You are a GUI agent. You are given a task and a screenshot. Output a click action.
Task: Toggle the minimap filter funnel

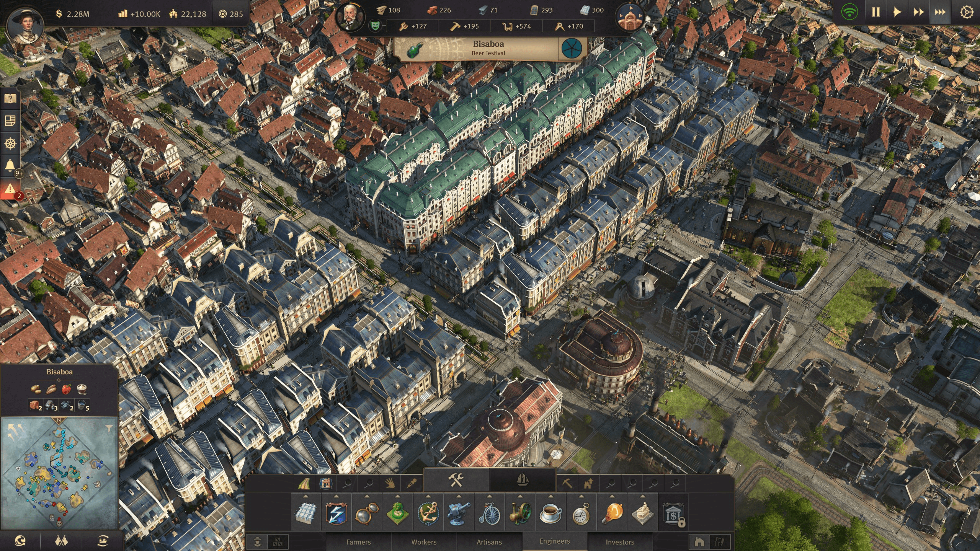click(x=109, y=428)
